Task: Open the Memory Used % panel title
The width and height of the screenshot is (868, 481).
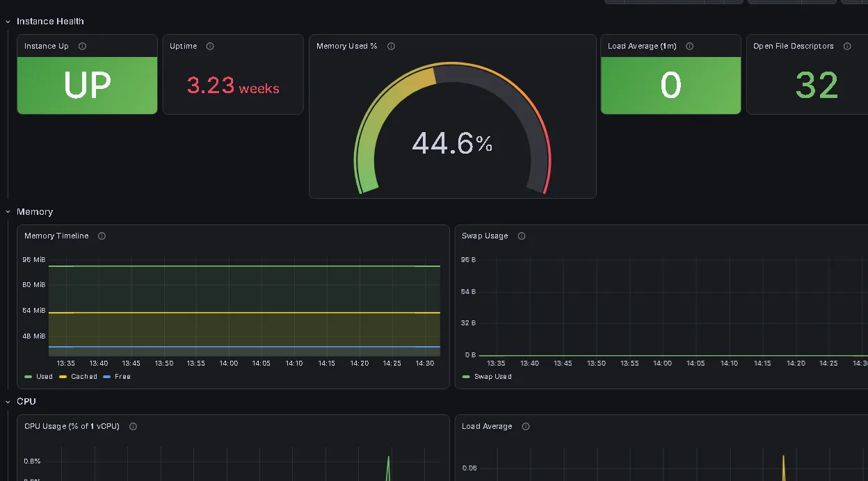Action: 347,47
